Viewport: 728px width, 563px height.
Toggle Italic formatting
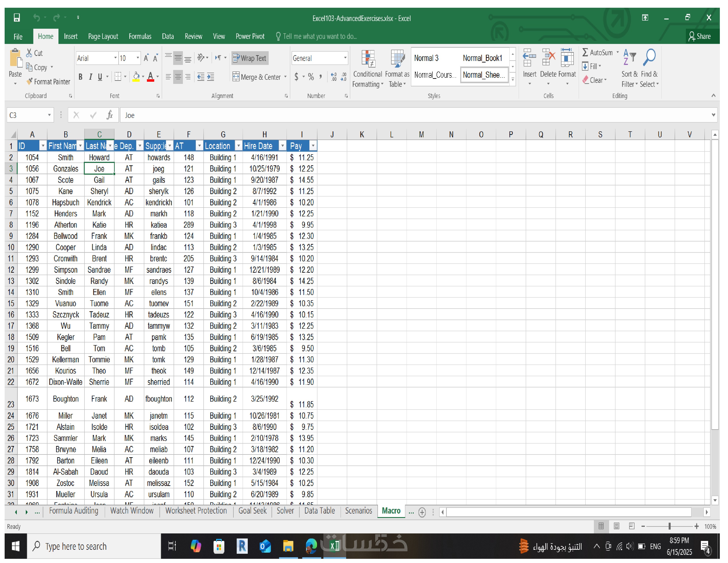[x=90, y=77]
